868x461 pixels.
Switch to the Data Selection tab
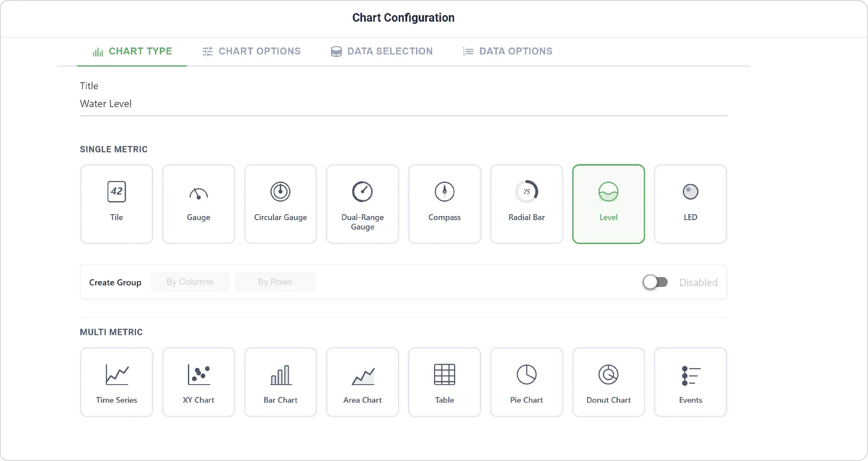382,51
